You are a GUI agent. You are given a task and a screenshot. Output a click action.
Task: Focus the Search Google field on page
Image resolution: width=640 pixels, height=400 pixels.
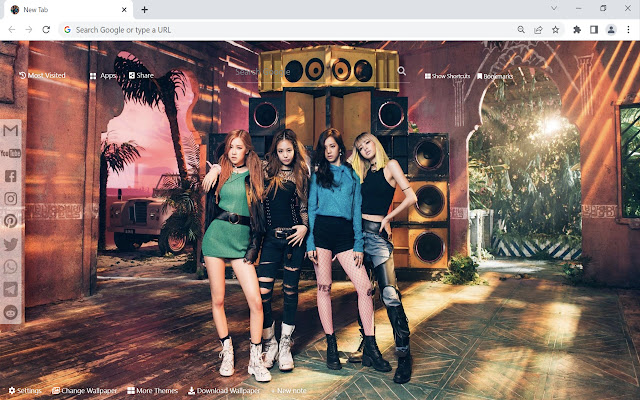[314, 72]
